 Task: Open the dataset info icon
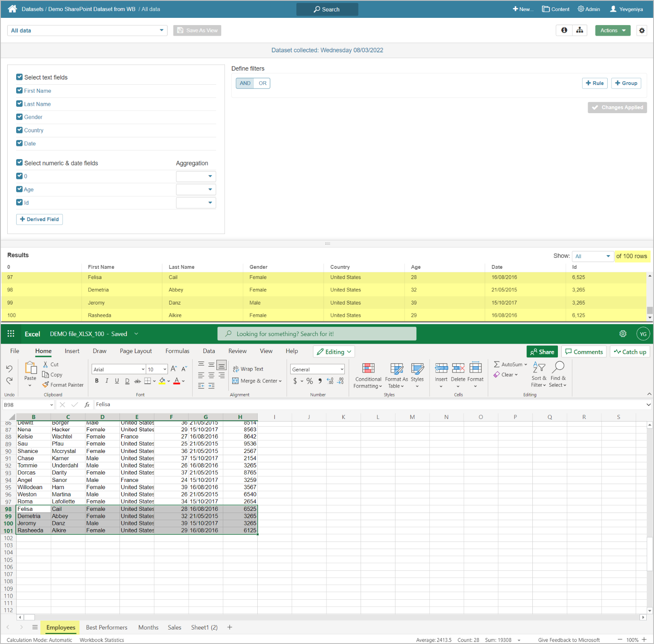(x=564, y=30)
